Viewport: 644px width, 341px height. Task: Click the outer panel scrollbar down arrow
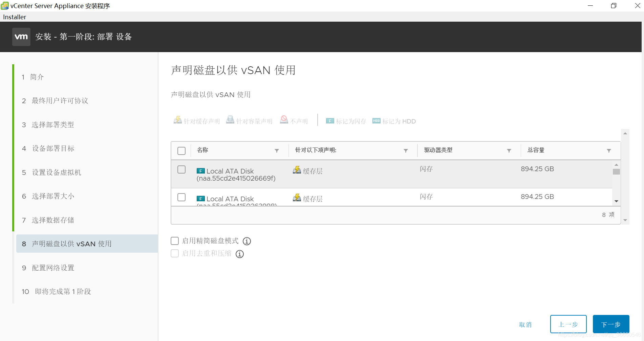coord(625,220)
